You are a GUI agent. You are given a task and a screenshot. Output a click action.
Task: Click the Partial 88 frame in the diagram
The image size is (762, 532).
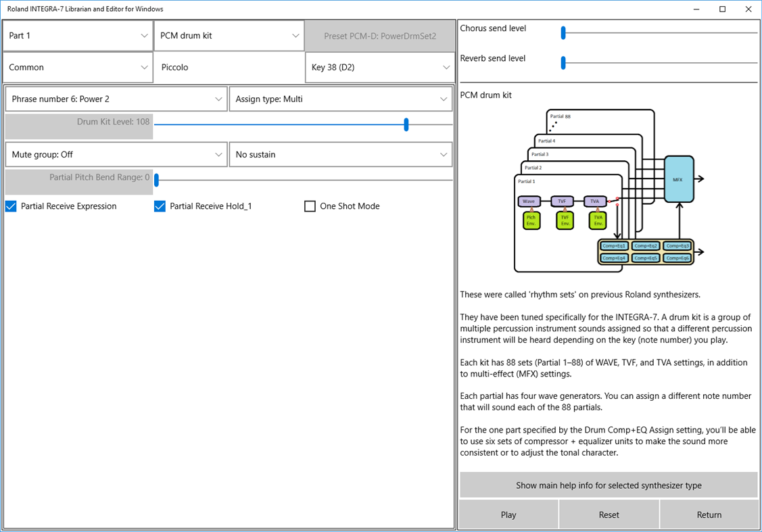[x=561, y=116]
